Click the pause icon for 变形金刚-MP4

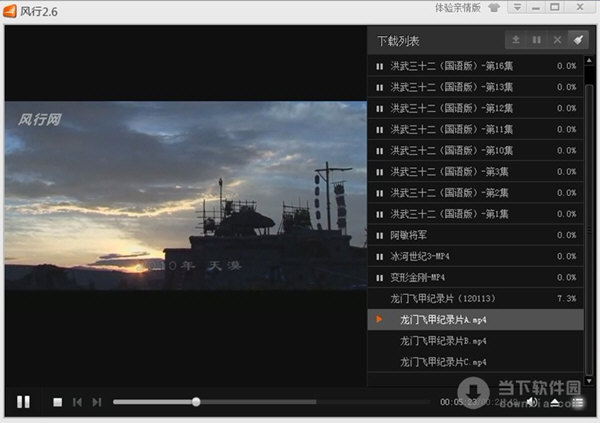point(379,278)
